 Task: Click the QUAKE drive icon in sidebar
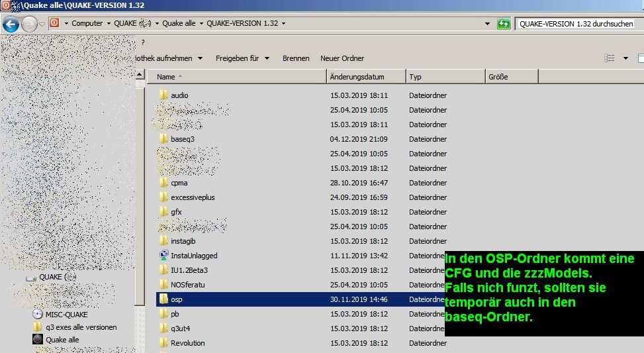[x=31, y=278]
